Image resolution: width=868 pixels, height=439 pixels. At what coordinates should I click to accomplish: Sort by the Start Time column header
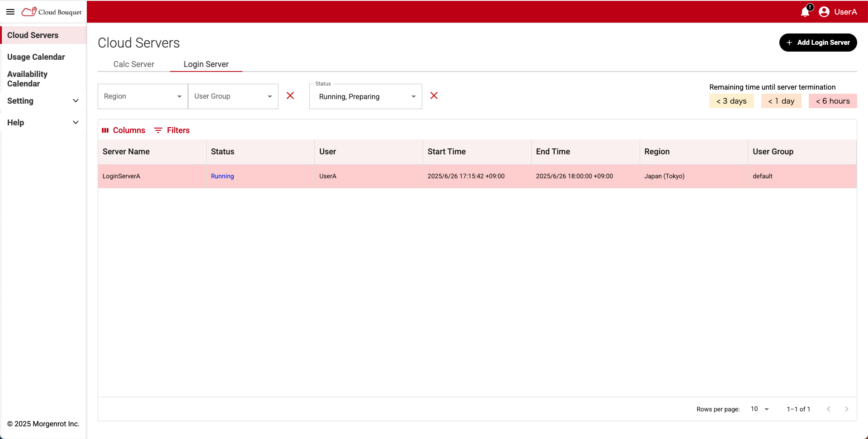(x=477, y=152)
